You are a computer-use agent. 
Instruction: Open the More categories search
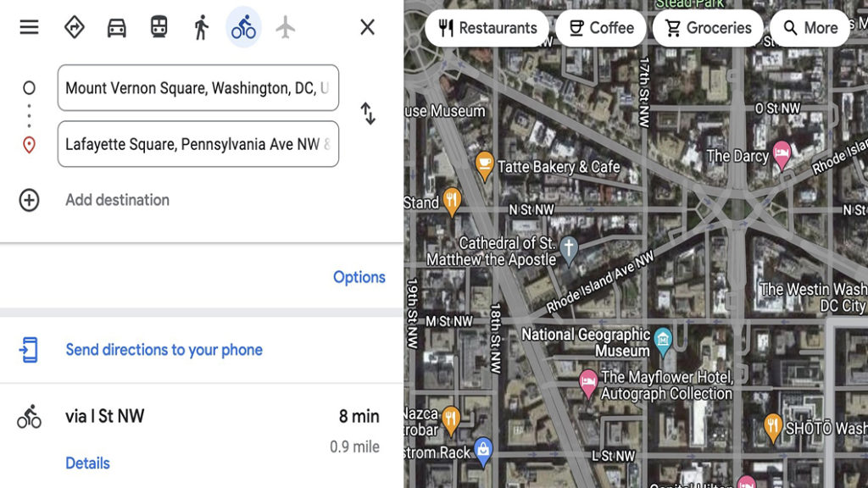tap(810, 28)
